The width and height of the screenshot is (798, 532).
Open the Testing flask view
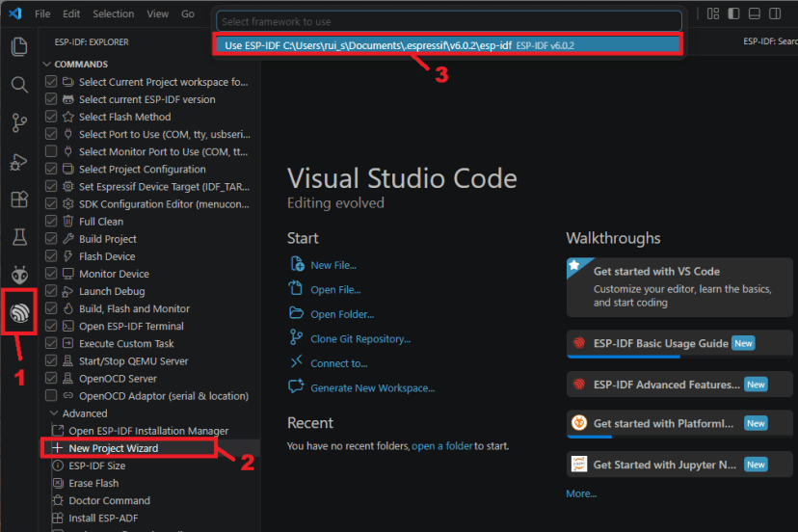(19, 237)
